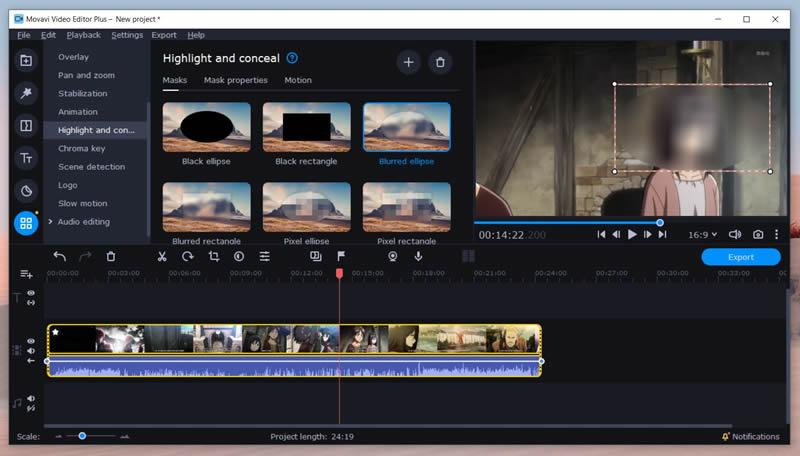800x456 pixels.
Task: Adjust the timeline Scale slider handle
Action: click(x=82, y=436)
